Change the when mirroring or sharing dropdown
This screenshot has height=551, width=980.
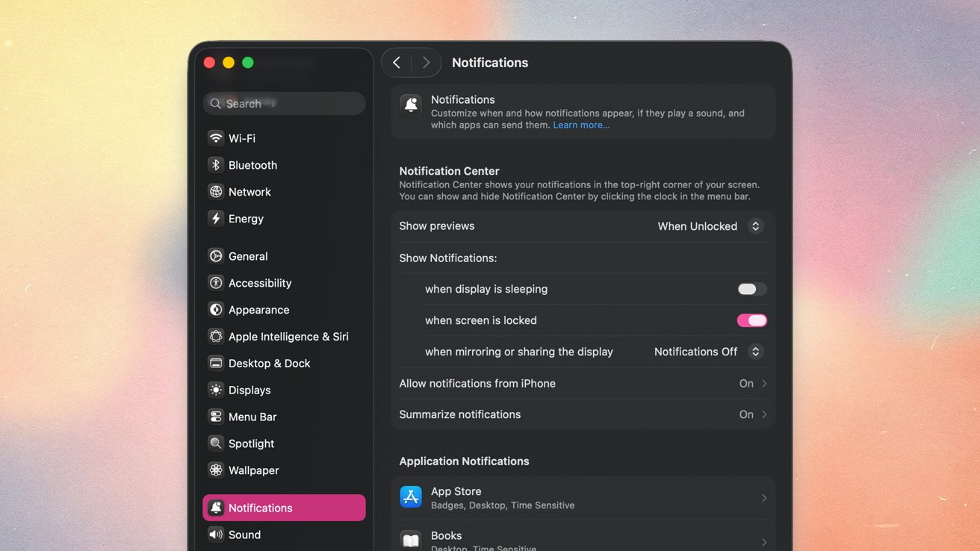point(705,351)
